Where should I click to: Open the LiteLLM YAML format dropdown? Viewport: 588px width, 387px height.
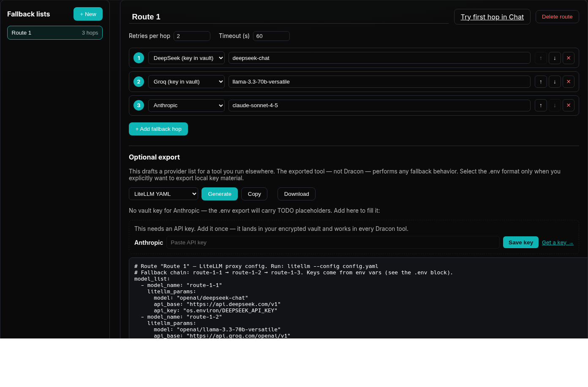click(163, 194)
